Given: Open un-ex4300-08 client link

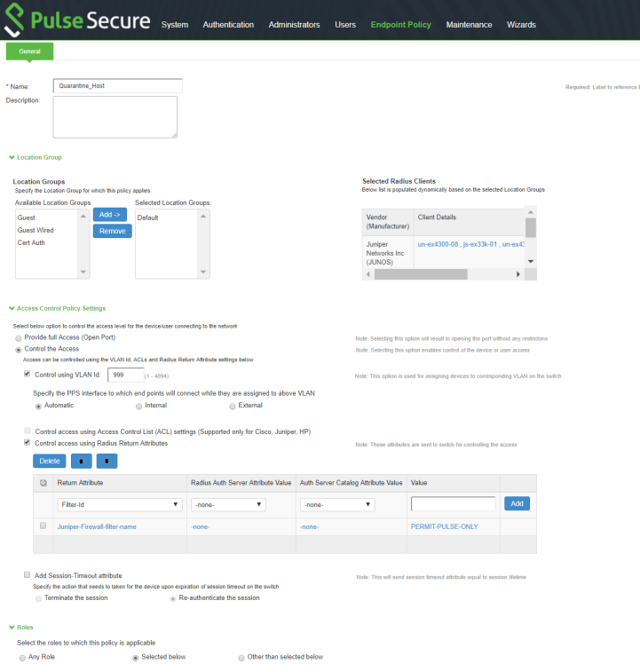Looking at the screenshot, I should (438, 244).
